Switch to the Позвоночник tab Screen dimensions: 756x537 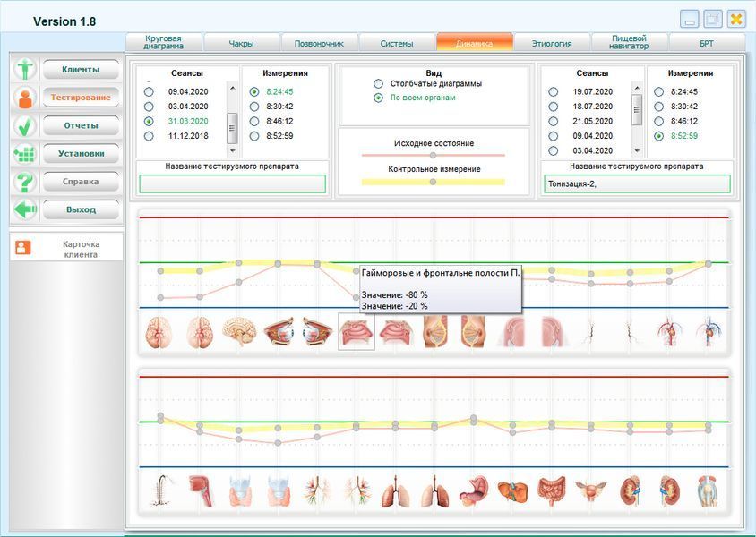click(x=319, y=42)
